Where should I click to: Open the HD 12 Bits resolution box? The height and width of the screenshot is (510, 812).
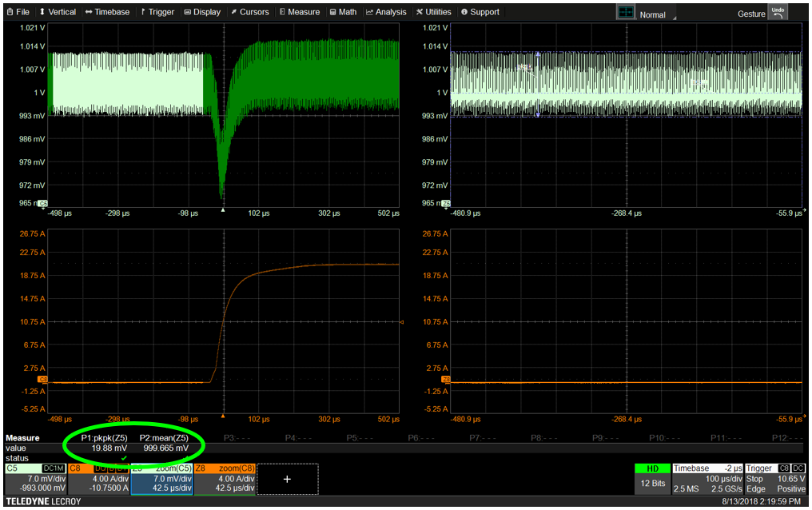tap(652, 478)
